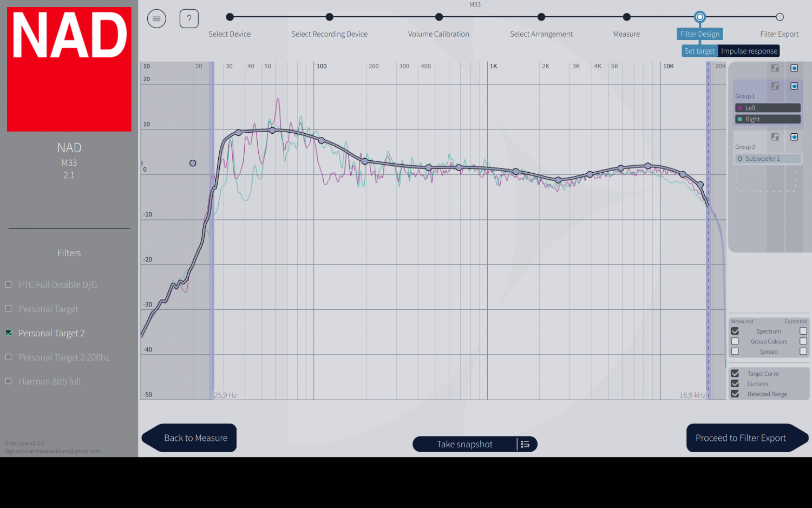The height and width of the screenshot is (508, 812).
Task: Enable the PTC Full Disable D/G filter
Action: pos(8,284)
